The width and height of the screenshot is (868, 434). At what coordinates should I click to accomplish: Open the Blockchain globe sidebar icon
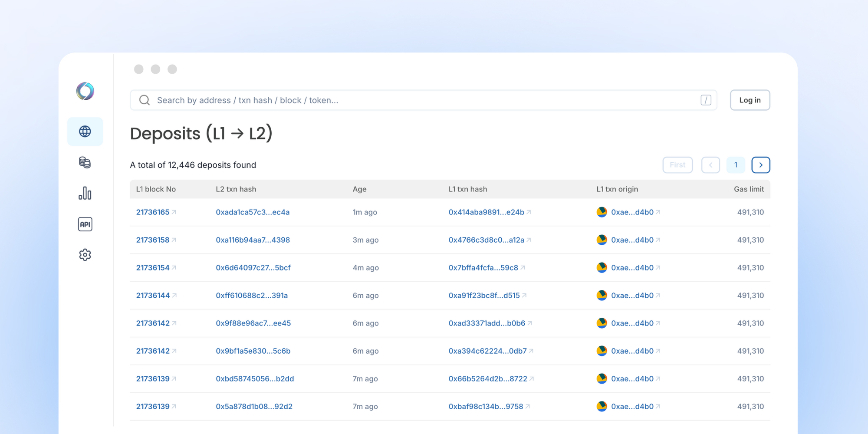(85, 131)
